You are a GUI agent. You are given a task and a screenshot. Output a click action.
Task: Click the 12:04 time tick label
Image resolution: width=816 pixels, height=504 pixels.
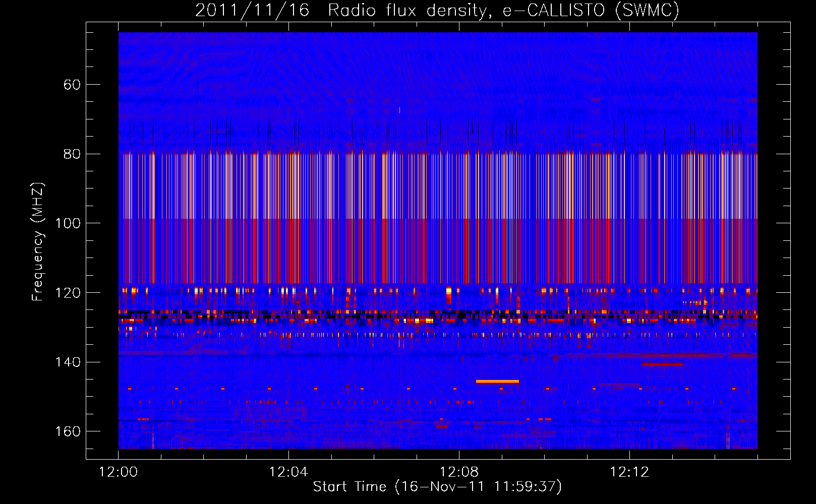tap(288, 472)
